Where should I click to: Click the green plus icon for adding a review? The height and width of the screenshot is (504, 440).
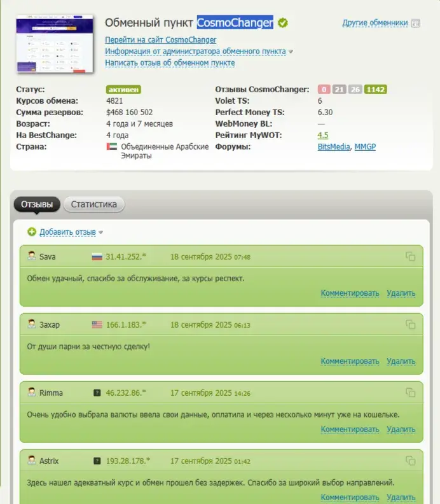[x=32, y=232]
